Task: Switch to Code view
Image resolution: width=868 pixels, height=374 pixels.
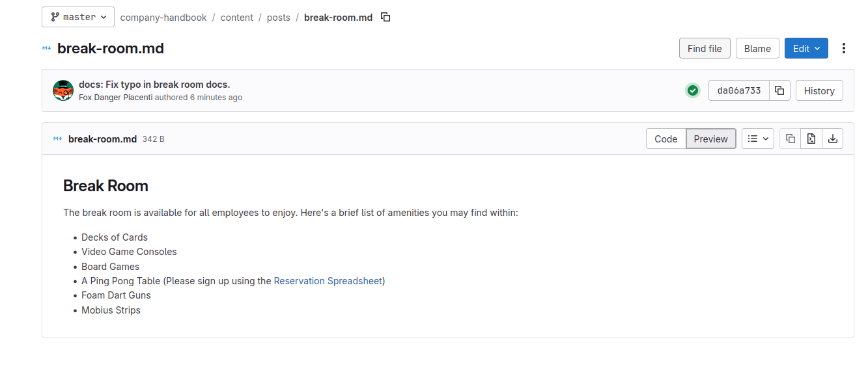Action: point(665,139)
